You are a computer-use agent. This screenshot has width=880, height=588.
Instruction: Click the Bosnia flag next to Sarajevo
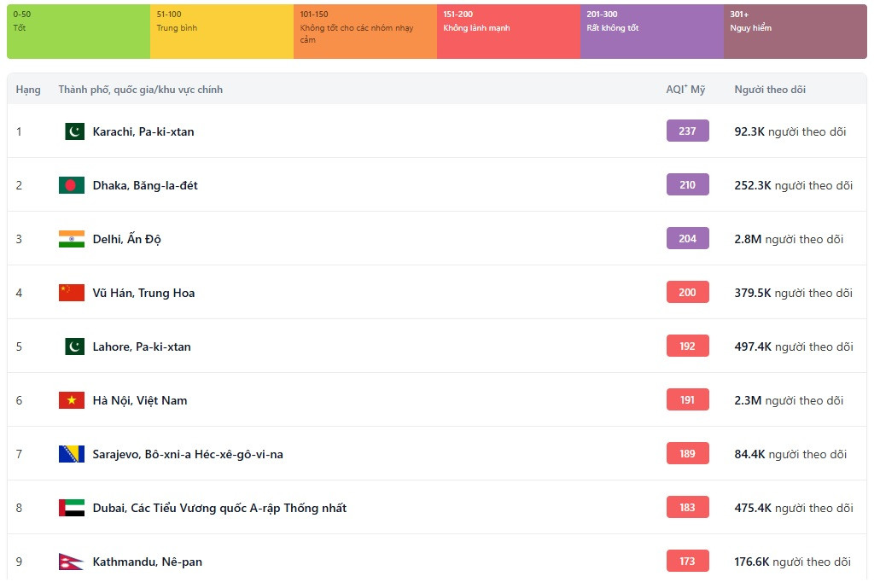[x=72, y=454]
